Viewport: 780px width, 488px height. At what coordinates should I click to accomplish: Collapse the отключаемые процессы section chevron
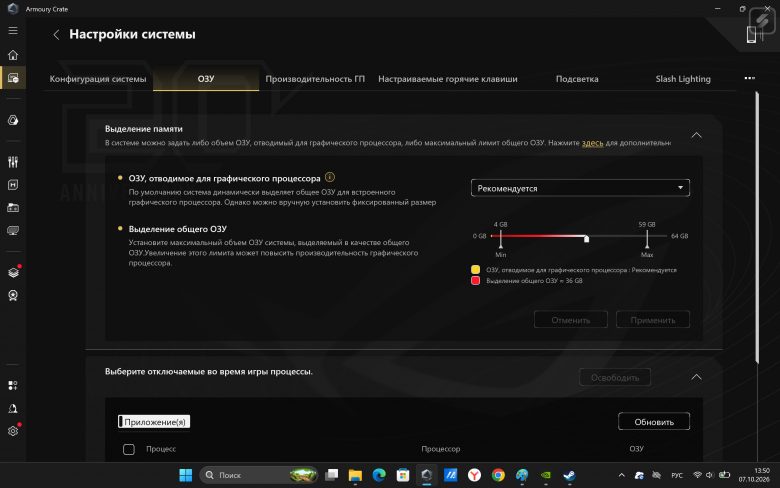tap(696, 377)
